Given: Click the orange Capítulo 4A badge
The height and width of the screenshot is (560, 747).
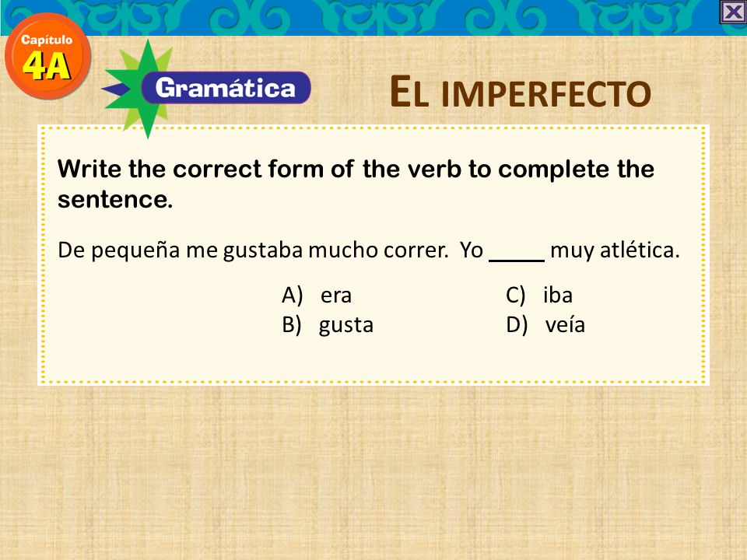Looking at the screenshot, I should pos(47,56).
